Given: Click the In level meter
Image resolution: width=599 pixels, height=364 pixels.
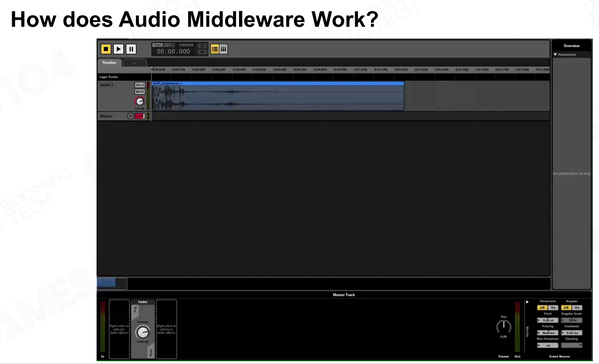Looking at the screenshot, I should 103,327.
